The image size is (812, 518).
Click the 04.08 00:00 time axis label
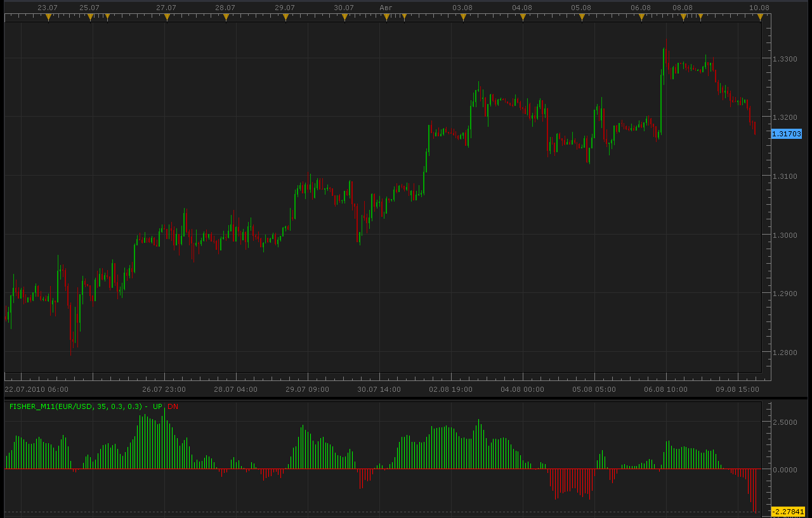coord(523,389)
